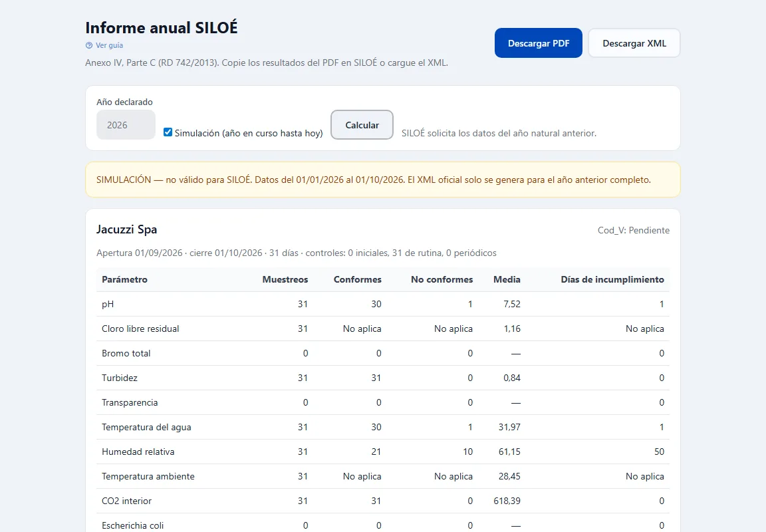Screen dimensions: 766x532
Task: Click the CO2 interior row label
Action: click(x=126, y=501)
